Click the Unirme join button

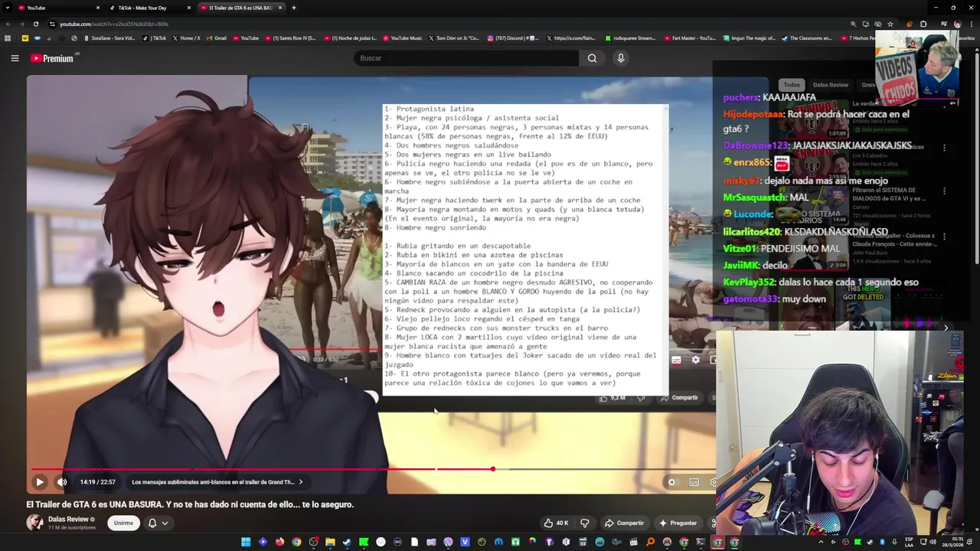point(123,523)
